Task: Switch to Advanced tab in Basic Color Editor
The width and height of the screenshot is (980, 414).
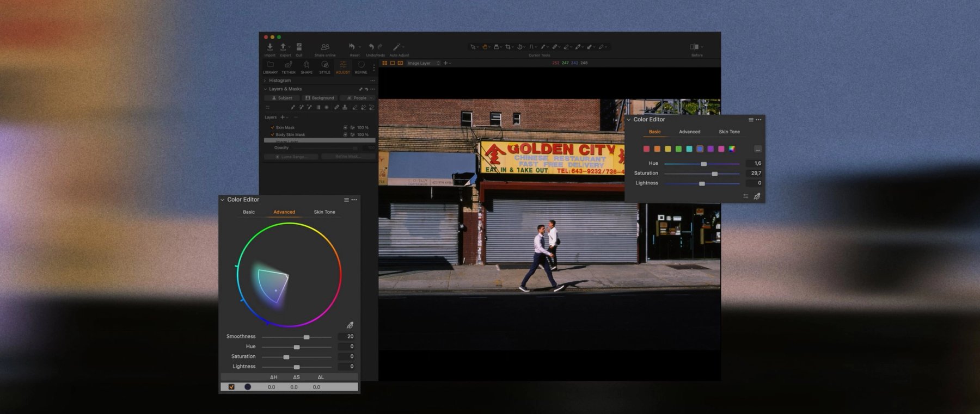Action: 690,132
